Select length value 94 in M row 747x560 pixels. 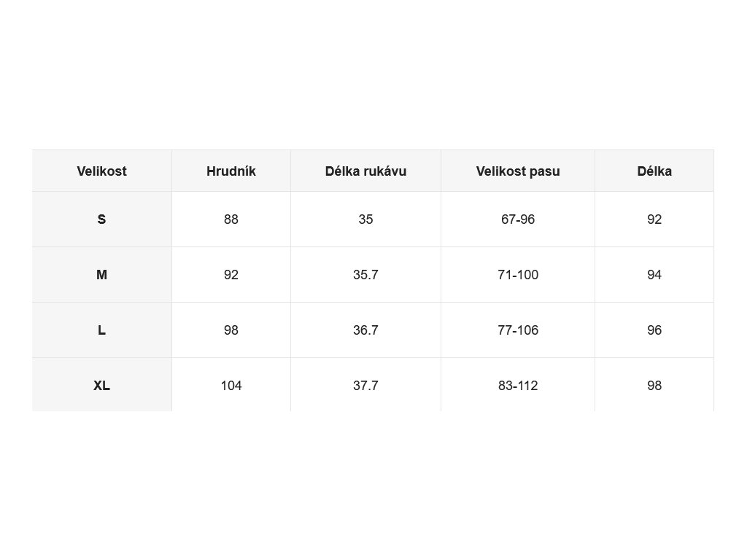click(x=654, y=275)
